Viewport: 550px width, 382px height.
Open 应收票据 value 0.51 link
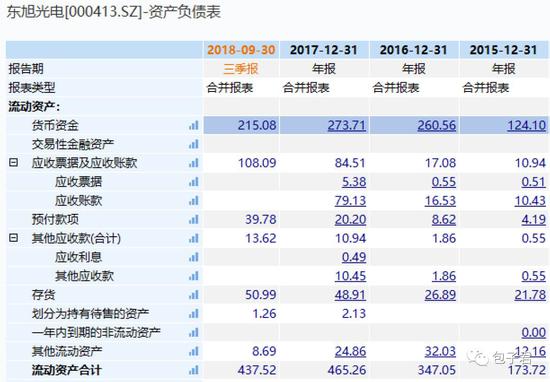point(534,182)
